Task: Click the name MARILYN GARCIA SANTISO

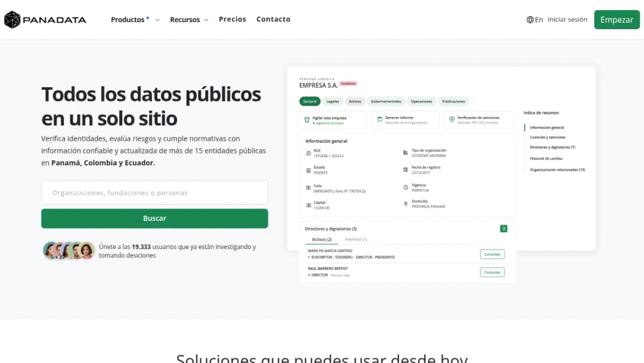Action: (330, 251)
